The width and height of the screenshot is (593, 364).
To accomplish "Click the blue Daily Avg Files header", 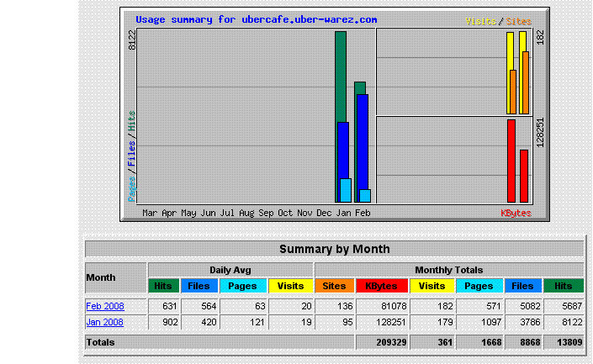I will pyautogui.click(x=199, y=286).
